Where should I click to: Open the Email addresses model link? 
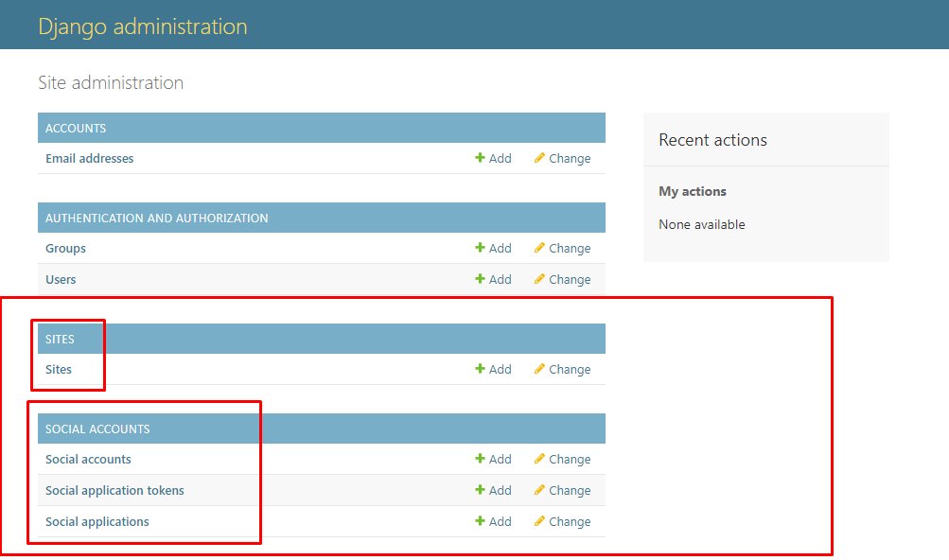[x=89, y=159]
